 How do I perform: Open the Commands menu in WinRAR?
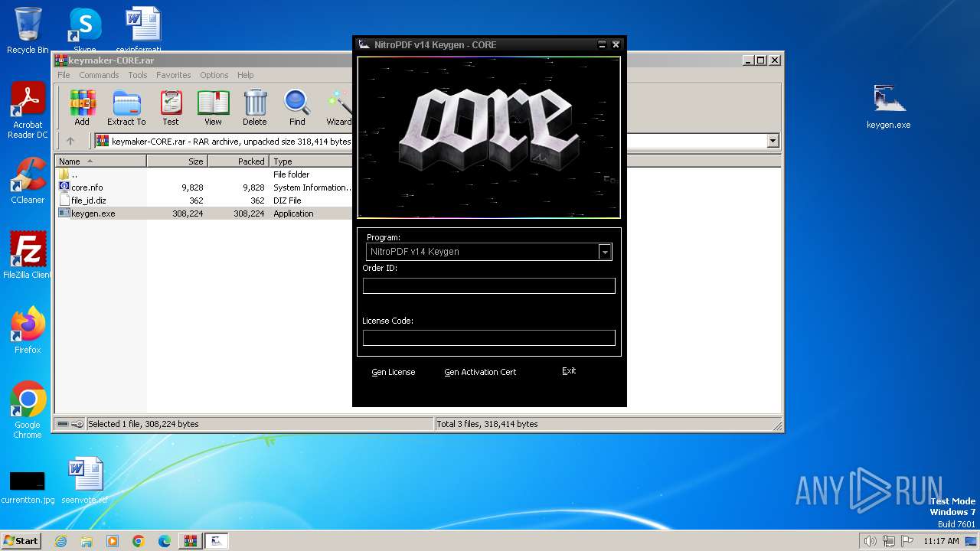coord(99,75)
